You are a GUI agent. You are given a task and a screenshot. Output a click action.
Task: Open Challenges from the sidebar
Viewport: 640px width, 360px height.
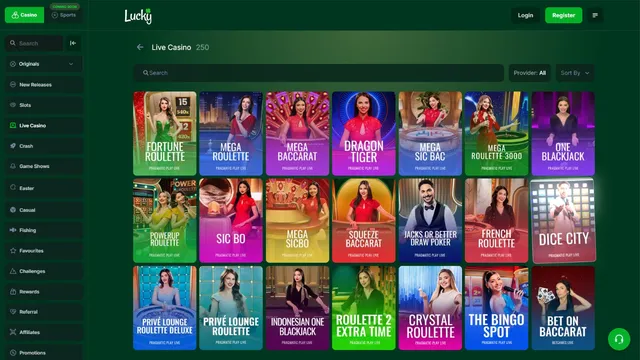44,271
